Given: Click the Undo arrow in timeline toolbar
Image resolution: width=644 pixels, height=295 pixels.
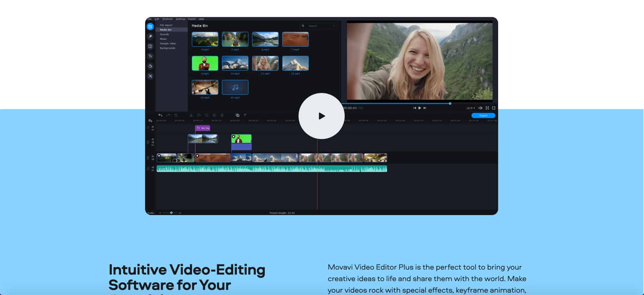Looking at the screenshot, I should [160, 115].
